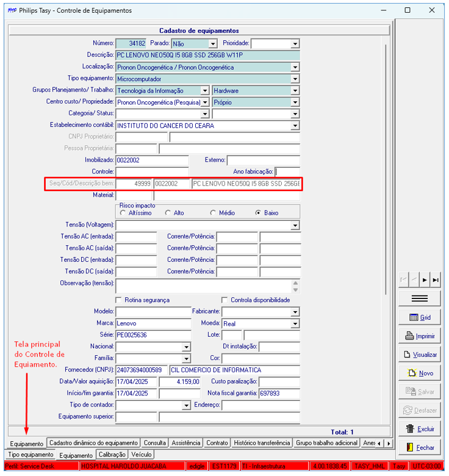The height and width of the screenshot is (476, 449).
Task: Click the Ano fabricação input field
Action: coord(287,172)
